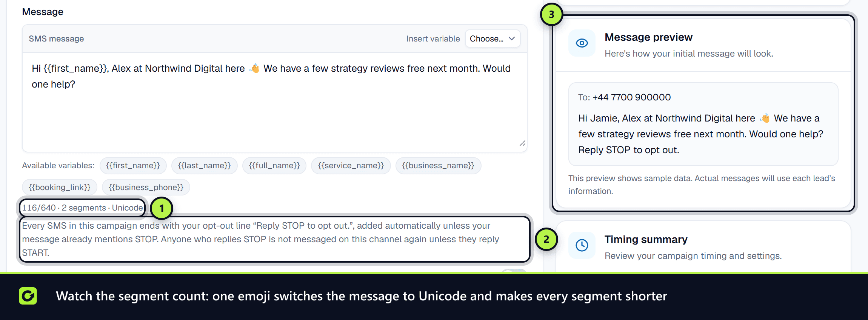The width and height of the screenshot is (868, 320).
Task: Add the {{full_name}} variable chip
Action: point(274,166)
